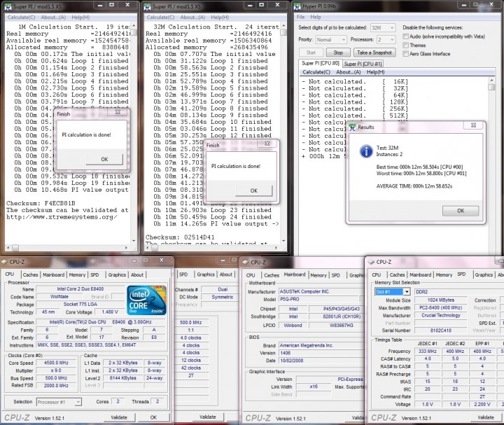Screen dimensions: 504x425
Task: Click the 32M Super PI window title icon
Action: point(147,6)
